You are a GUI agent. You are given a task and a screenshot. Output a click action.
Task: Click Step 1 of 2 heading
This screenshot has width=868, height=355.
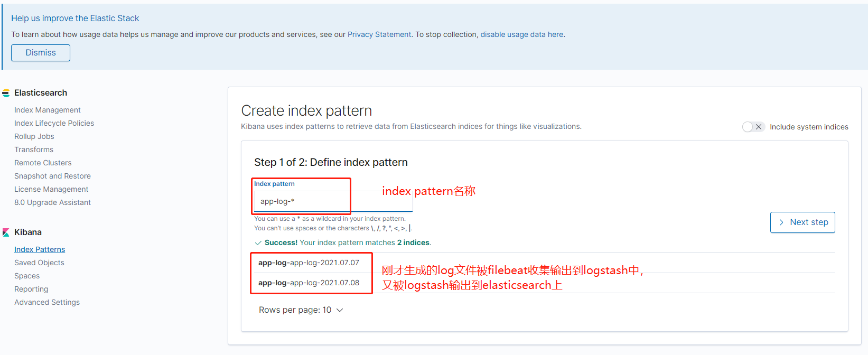331,163
